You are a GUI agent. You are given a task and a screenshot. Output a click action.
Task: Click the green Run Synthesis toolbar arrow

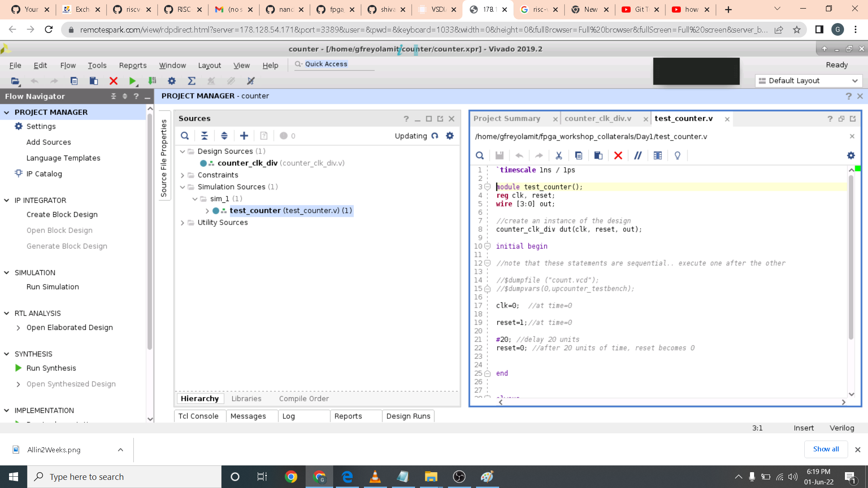(132, 81)
